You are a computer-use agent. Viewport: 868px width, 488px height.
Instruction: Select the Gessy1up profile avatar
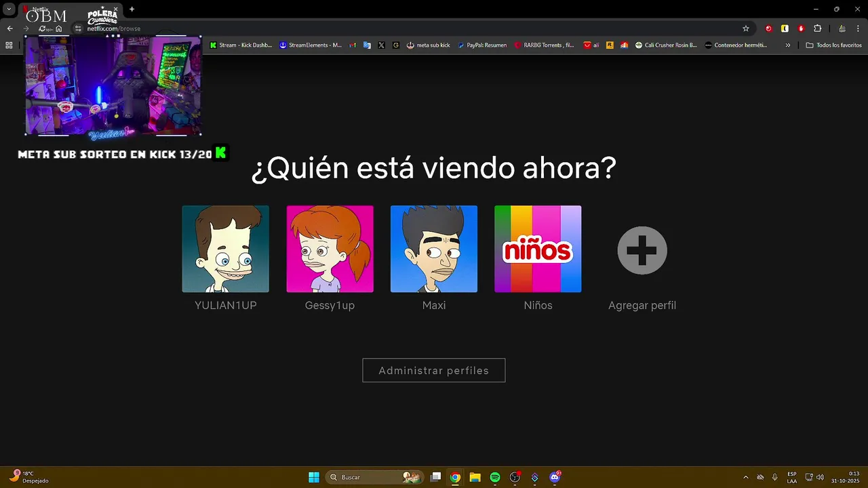(330, 249)
